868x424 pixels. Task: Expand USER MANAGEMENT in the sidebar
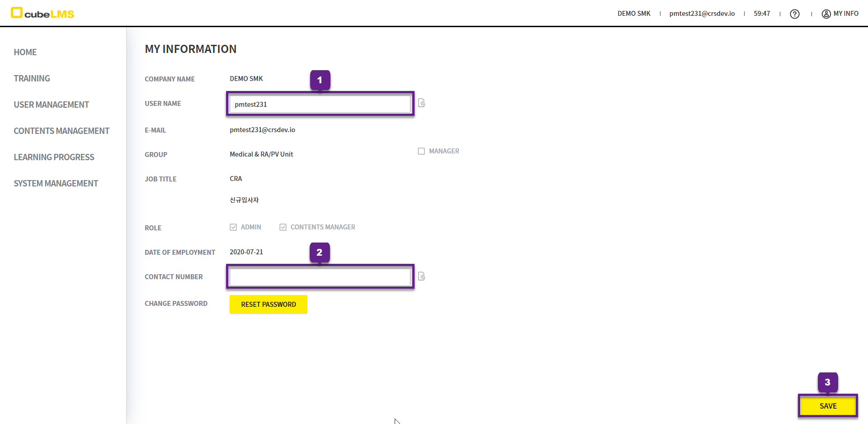(x=51, y=105)
